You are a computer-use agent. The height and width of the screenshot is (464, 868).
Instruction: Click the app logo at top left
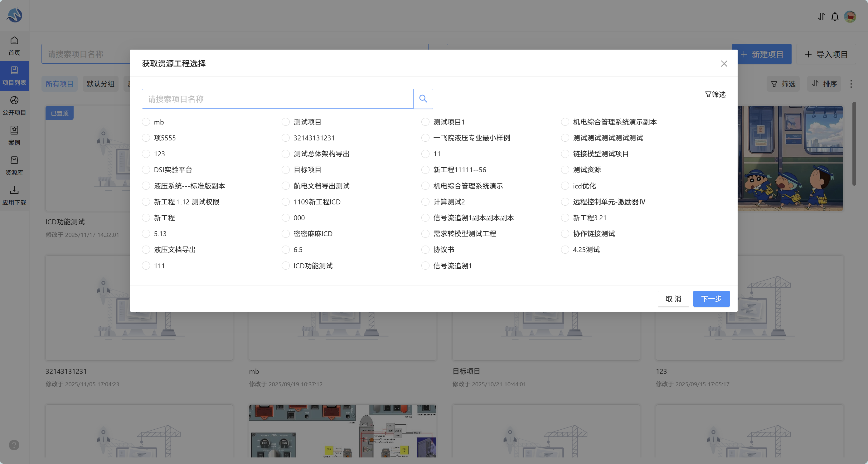(14, 15)
